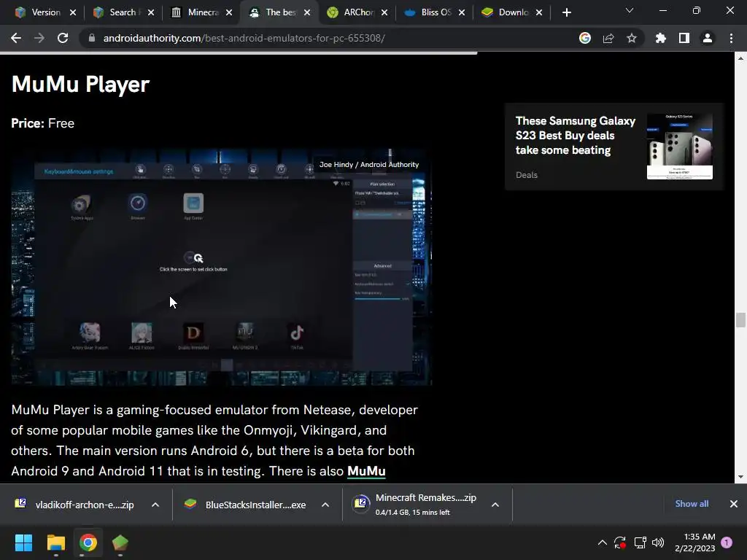Click the scrollbar up arrow

(x=740, y=58)
